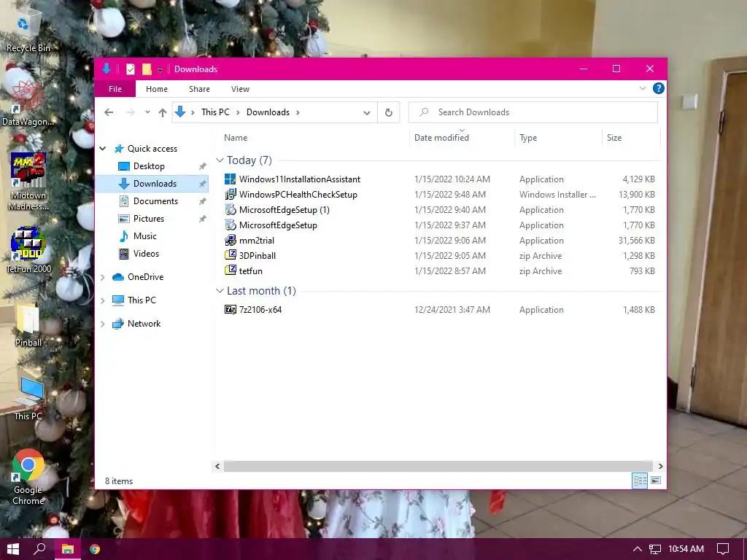Collapse the Today (7) group

220,160
